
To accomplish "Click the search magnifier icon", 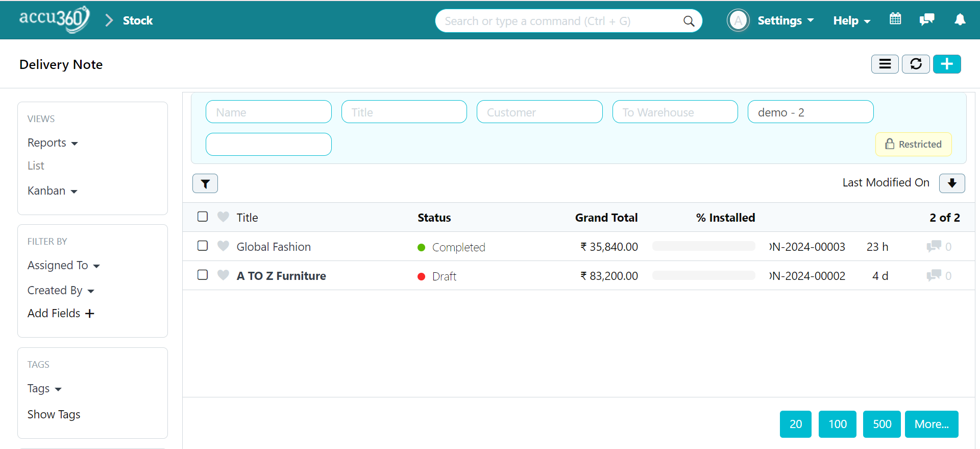I will (x=689, y=21).
